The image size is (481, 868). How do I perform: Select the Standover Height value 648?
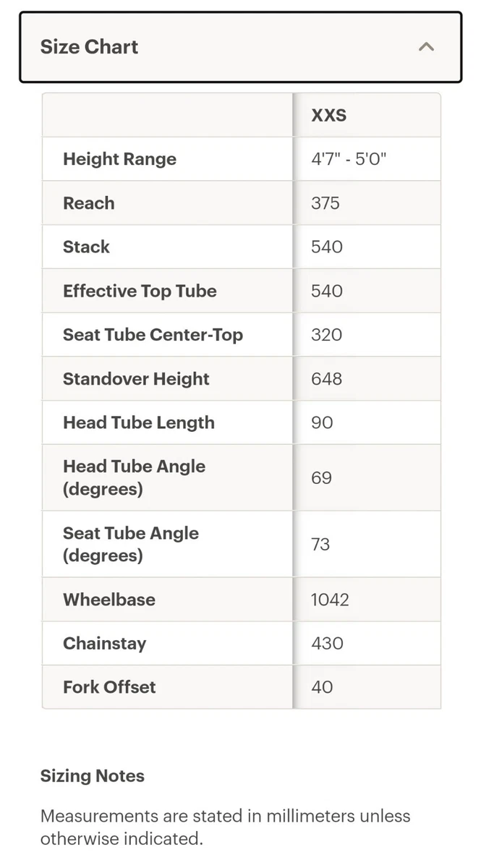(x=327, y=379)
